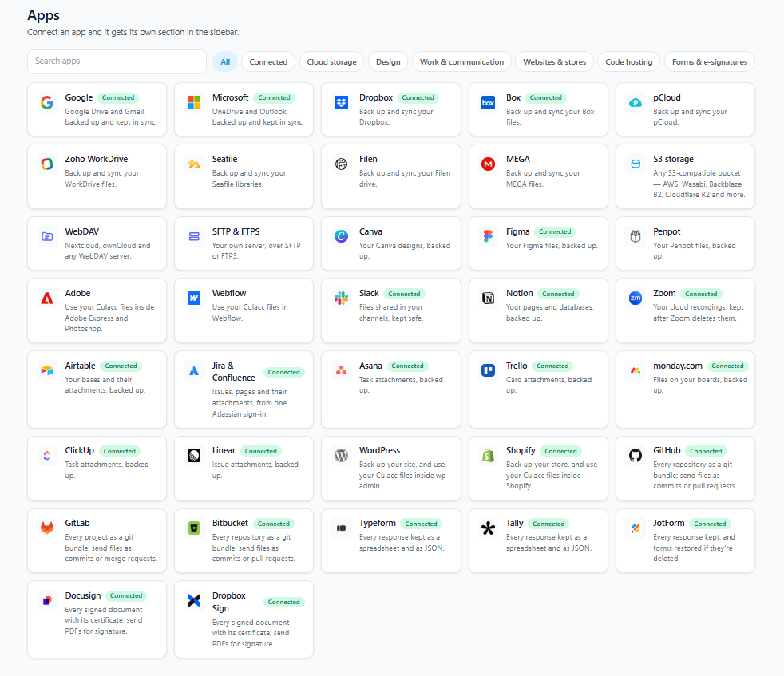The image size is (784, 676).
Task: Open the Code hosting filter
Action: coord(629,62)
